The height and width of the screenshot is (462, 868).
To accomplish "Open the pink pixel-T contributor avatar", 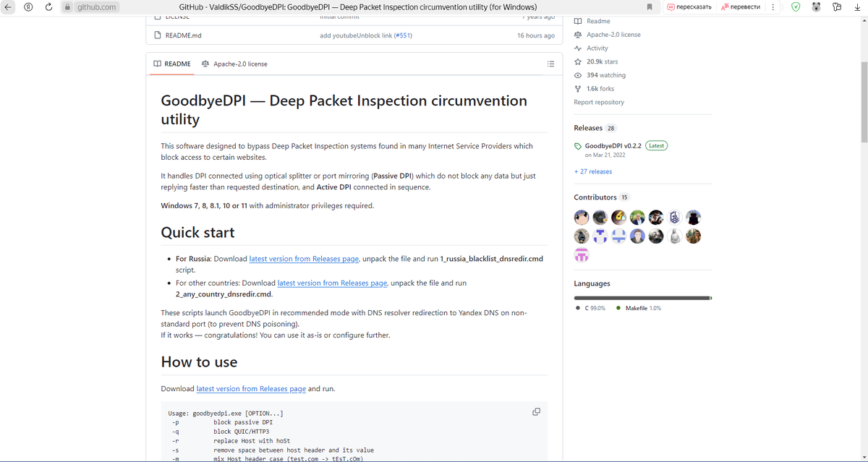I will coord(582,254).
